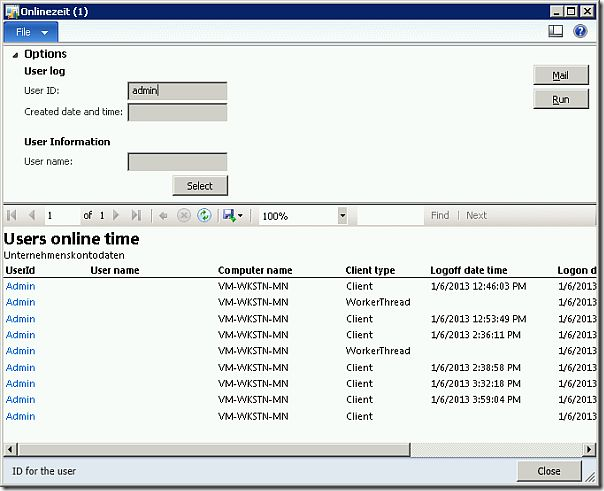604x491 pixels.
Task: Click the next page arrow
Action: [117, 215]
